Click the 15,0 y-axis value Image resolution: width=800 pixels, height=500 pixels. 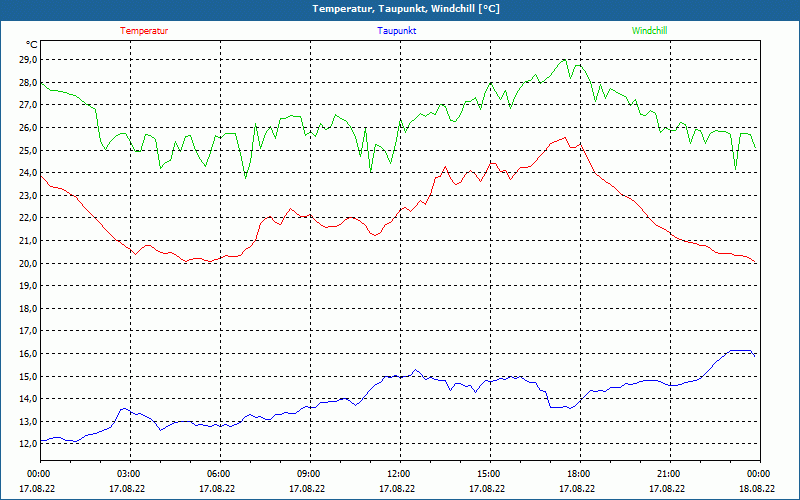point(29,376)
